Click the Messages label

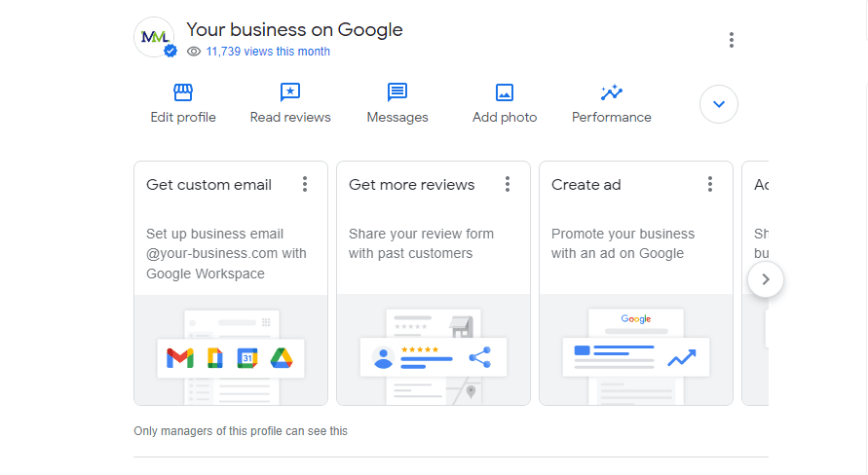397,117
